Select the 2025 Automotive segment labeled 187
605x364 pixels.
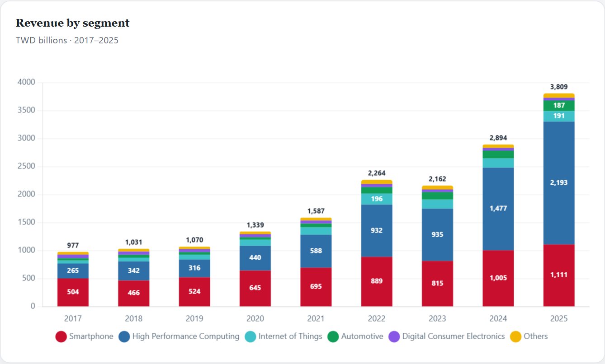pyautogui.click(x=559, y=106)
